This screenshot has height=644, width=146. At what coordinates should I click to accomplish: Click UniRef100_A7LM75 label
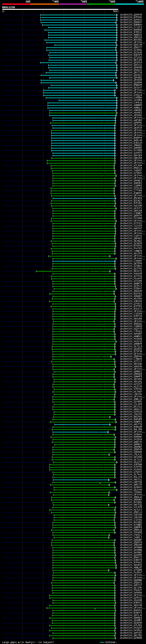[x=131, y=507]
